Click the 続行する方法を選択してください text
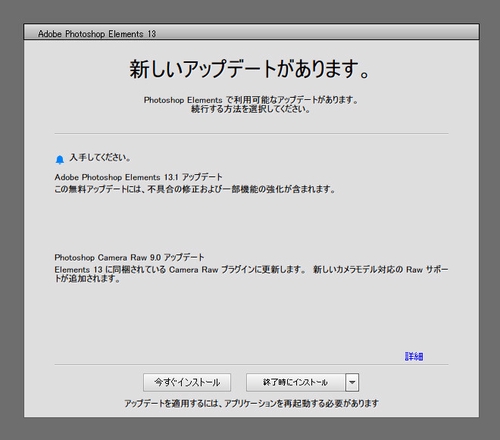Image resolution: width=500 pixels, height=440 pixels. coord(250,109)
